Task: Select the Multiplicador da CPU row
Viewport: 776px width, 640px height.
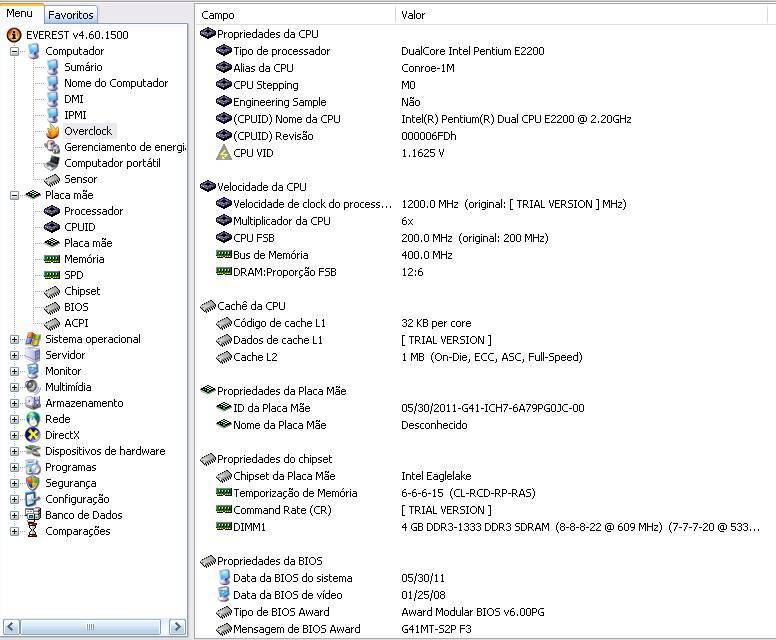Action: tap(485, 221)
